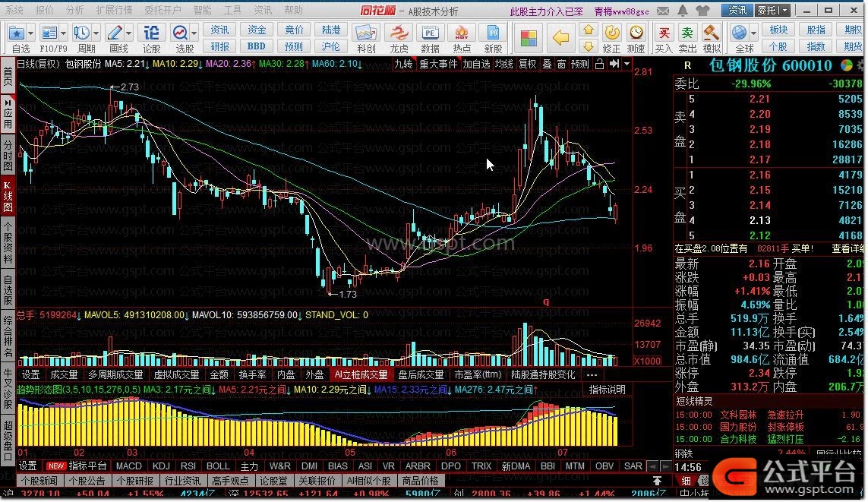Click the yellow back arrow icon

tap(560, 38)
